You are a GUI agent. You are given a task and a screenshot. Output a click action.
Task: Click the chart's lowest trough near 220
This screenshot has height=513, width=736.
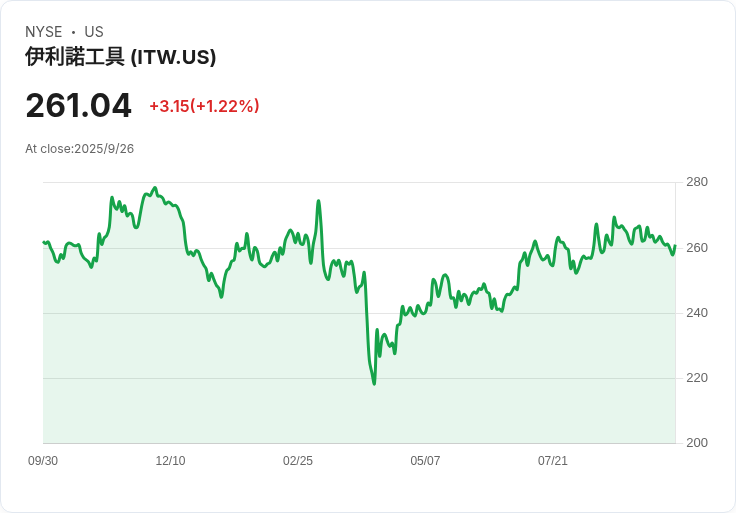374,384
